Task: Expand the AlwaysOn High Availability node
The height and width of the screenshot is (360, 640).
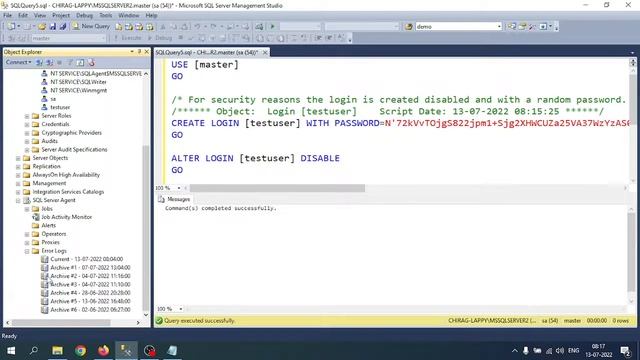Action: 18,175
